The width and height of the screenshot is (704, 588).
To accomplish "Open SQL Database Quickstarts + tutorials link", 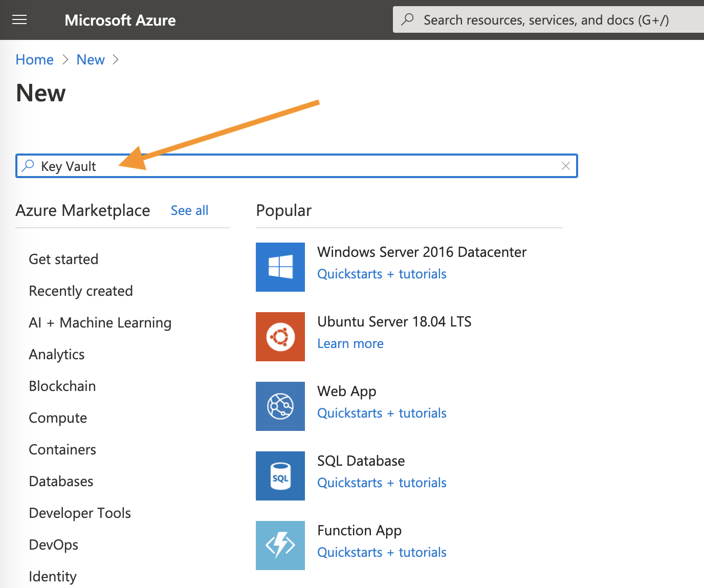I will coord(382,483).
